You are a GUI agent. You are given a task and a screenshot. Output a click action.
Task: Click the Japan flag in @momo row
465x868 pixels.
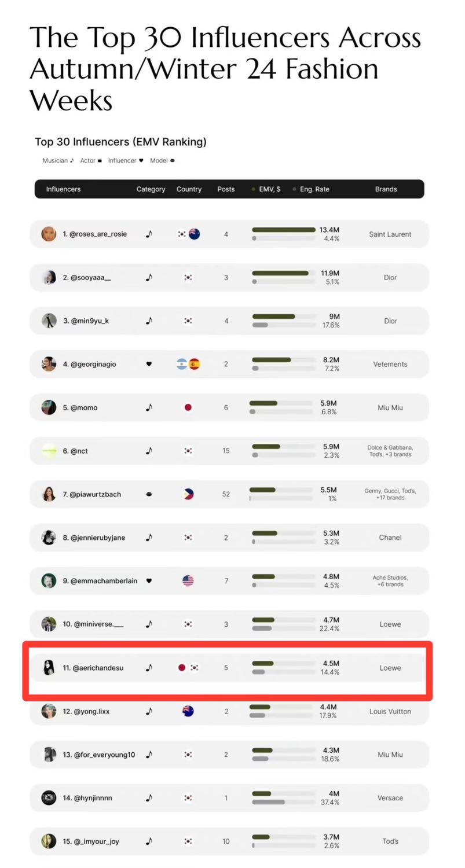pyautogui.click(x=188, y=407)
